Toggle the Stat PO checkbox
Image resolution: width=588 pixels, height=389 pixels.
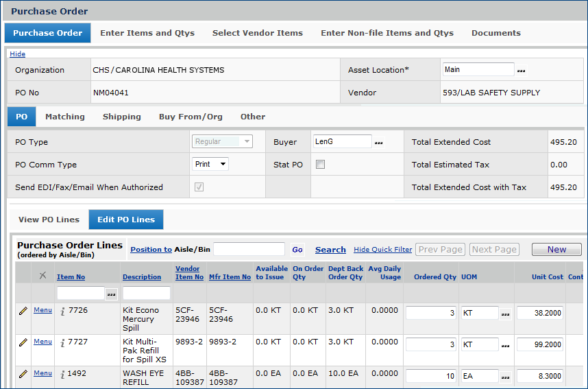coord(320,165)
